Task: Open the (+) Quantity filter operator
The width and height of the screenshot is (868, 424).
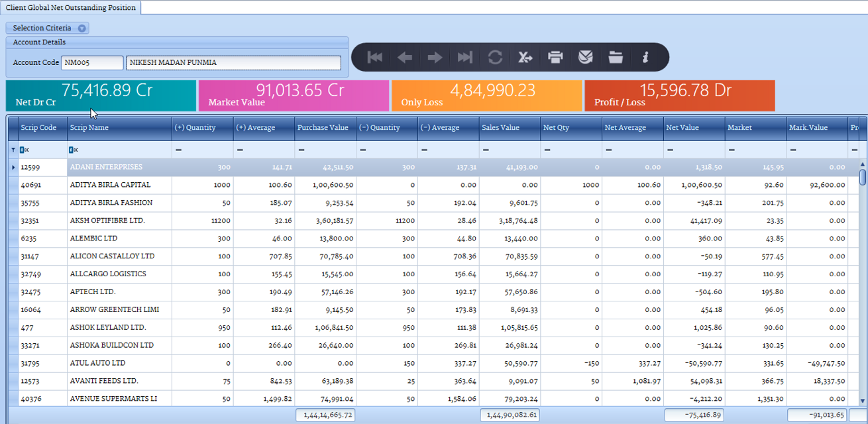Action: point(178,150)
